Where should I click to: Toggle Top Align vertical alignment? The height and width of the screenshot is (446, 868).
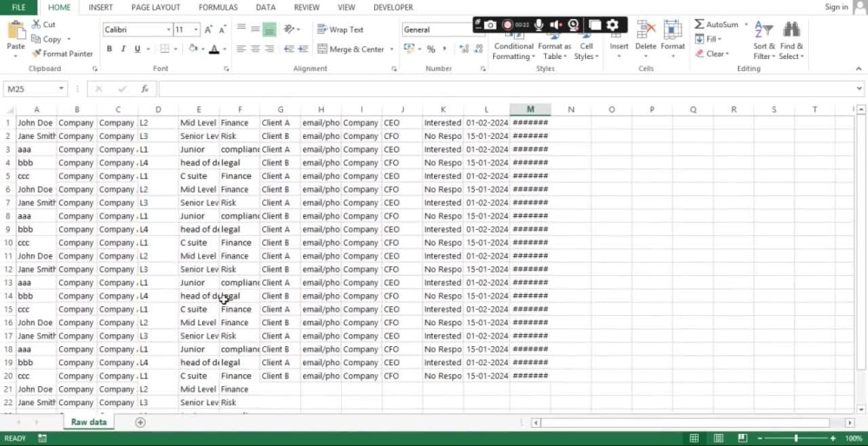click(x=240, y=29)
